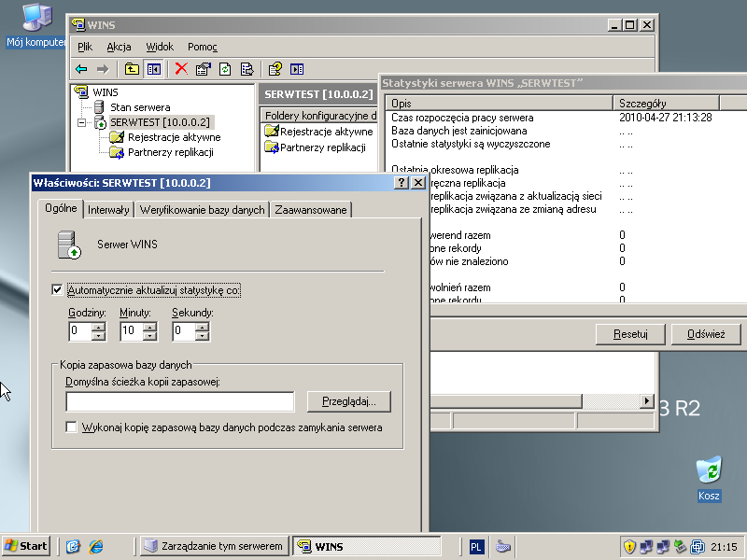This screenshot has height=560, width=747.
Task: Increase the Sekundy value
Action: pos(203,328)
